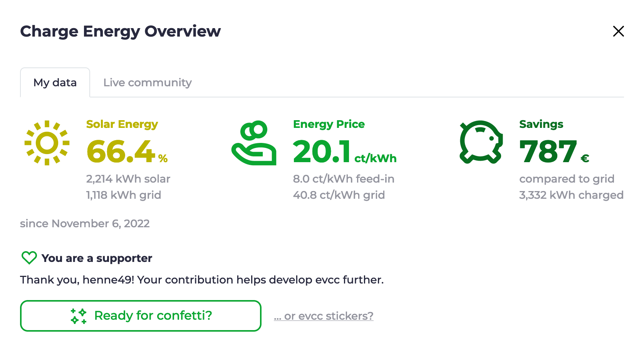Click the 3,332 kWh charged statistic
This screenshot has width=644, height=359.
[x=571, y=195]
